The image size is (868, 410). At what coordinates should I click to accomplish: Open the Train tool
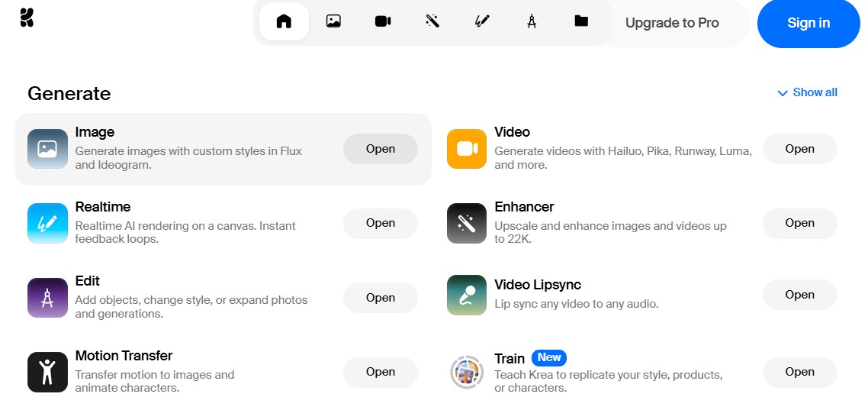point(799,372)
